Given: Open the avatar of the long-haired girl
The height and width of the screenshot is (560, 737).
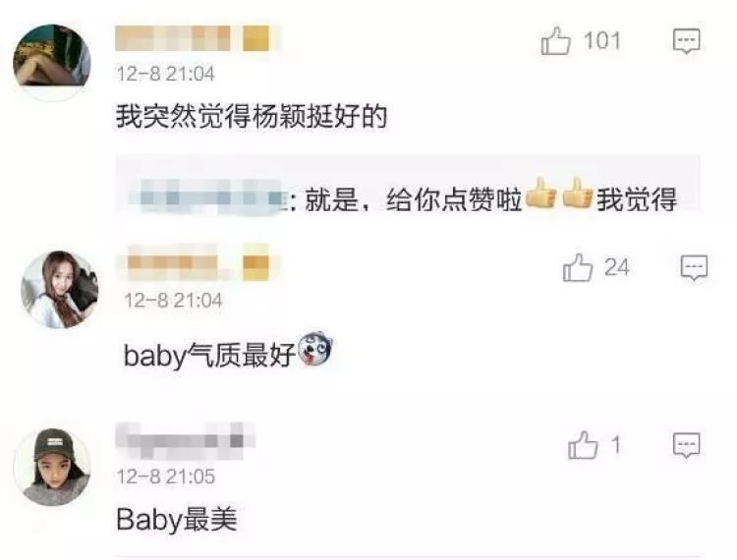Looking at the screenshot, I should click(59, 290).
